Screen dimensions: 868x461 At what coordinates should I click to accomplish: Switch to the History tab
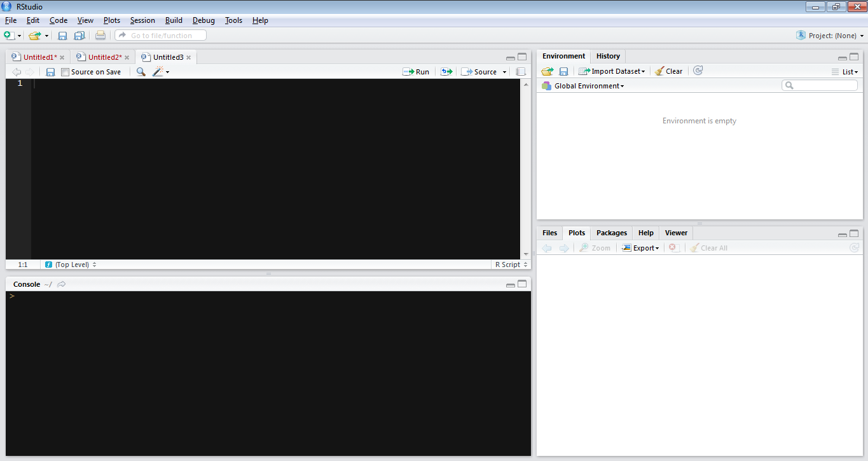pyautogui.click(x=608, y=56)
